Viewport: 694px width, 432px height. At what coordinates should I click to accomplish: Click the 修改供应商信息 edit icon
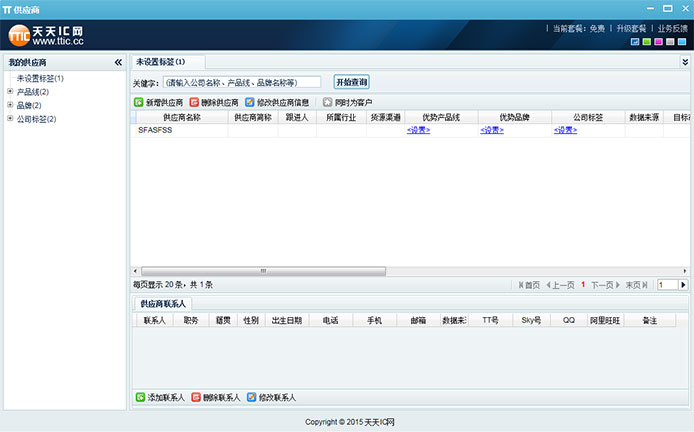point(250,102)
